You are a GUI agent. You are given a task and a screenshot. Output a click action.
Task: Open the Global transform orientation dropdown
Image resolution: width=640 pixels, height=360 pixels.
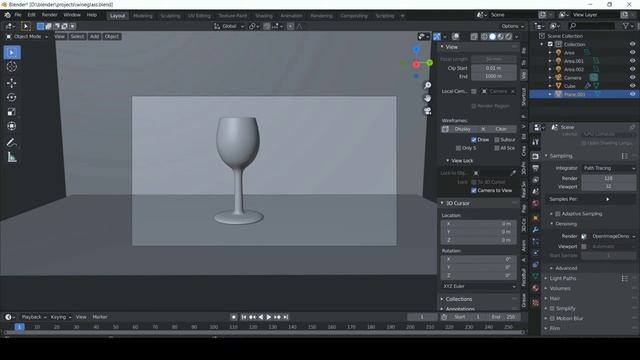(x=229, y=26)
